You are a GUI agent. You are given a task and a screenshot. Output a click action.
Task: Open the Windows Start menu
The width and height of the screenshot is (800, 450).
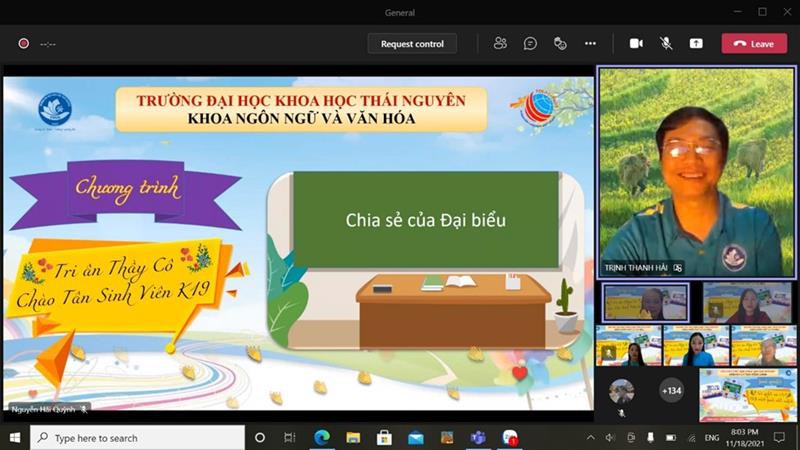point(14,438)
